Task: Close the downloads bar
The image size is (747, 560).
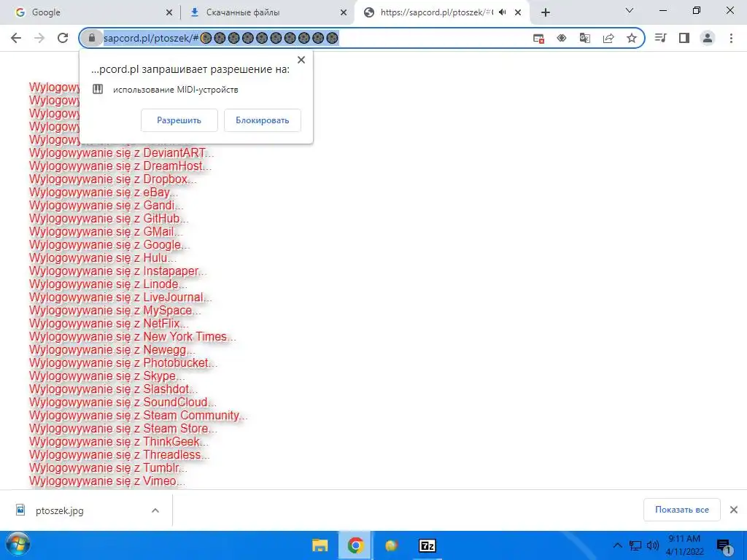Action: [x=734, y=510]
